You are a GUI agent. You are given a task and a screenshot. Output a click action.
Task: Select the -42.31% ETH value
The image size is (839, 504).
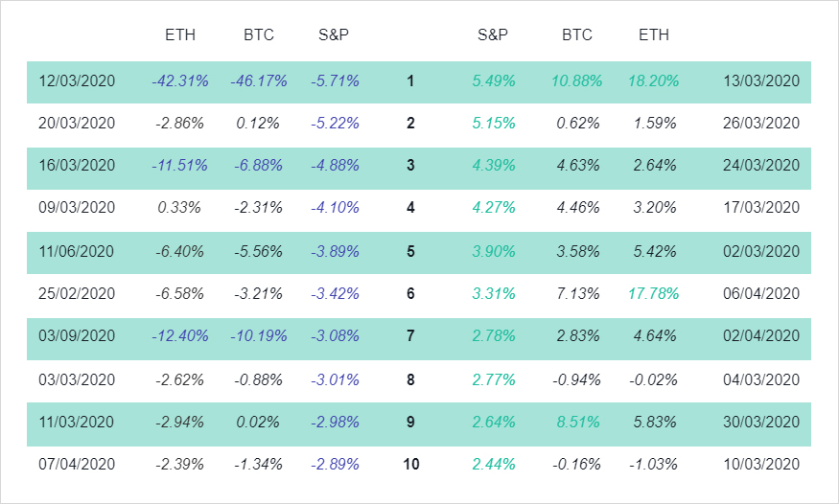coord(180,81)
